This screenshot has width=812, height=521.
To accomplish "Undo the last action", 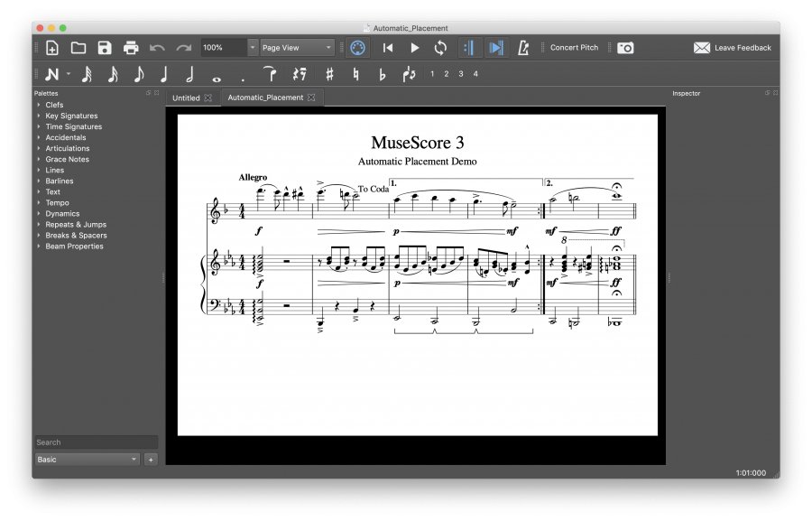I will pyautogui.click(x=157, y=48).
